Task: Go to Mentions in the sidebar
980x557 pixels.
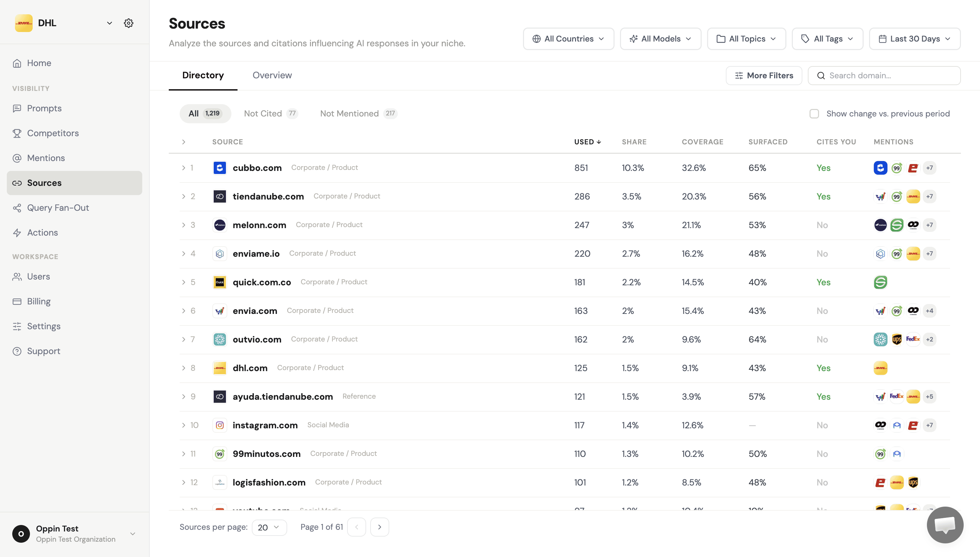Action: tap(74, 158)
